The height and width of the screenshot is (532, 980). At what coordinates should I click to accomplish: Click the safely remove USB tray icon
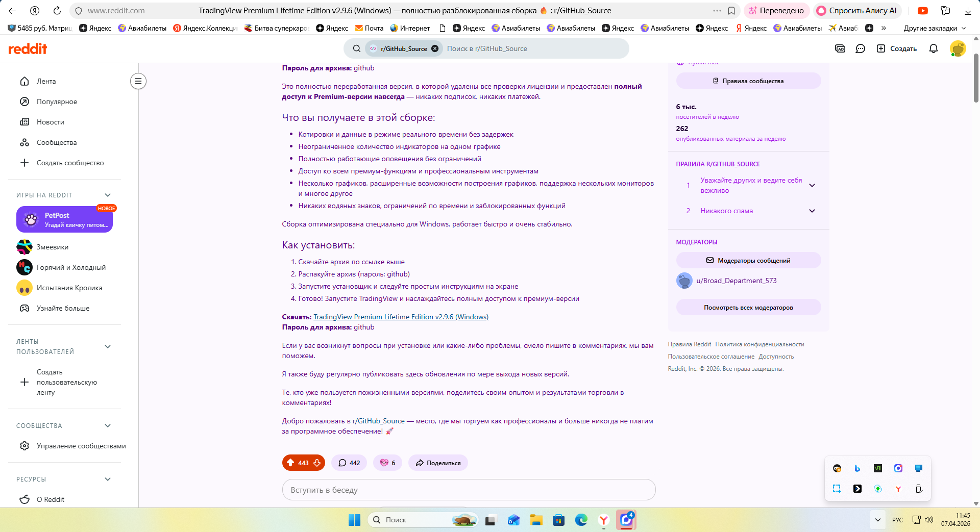(x=919, y=489)
